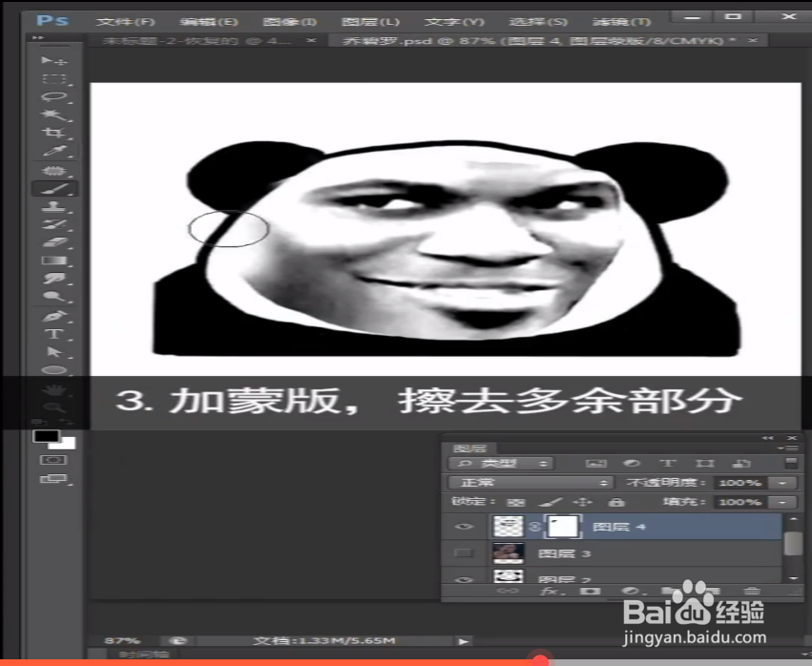Image resolution: width=812 pixels, height=666 pixels.
Task: Open the 类型 filter dropdown
Action: pyautogui.click(x=501, y=463)
